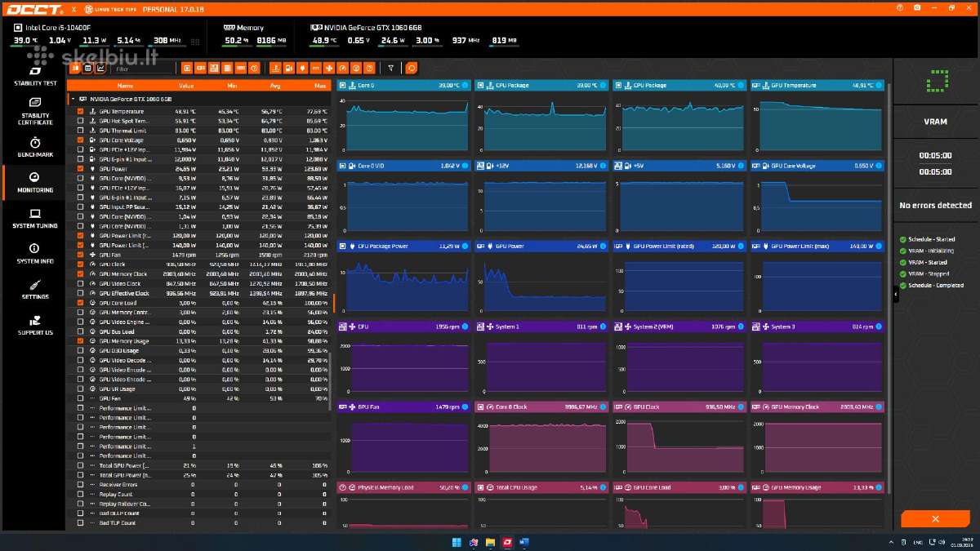Toggle the load/usage filter icon

(356, 69)
